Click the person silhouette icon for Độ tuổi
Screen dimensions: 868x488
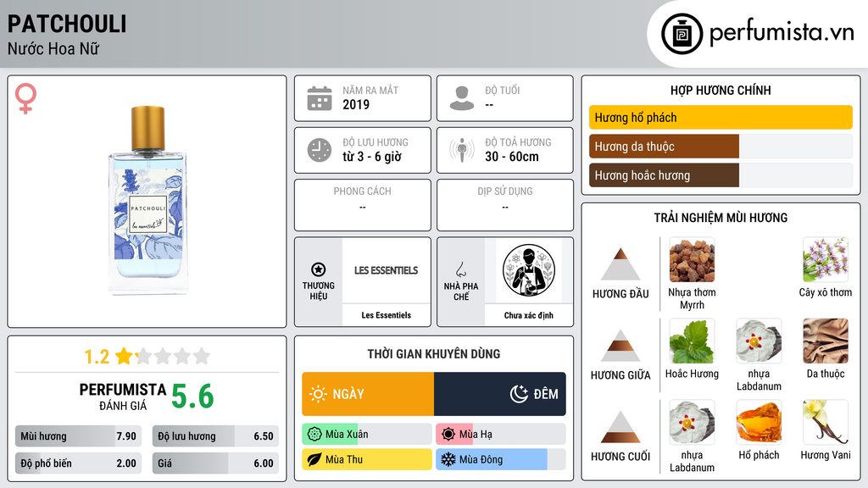pyautogui.click(x=462, y=98)
